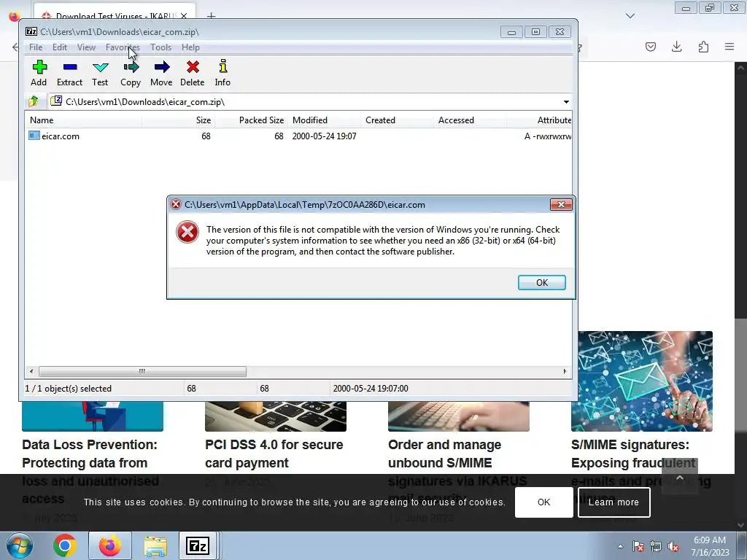Viewport: 747px width, 560px height.
Task: Open the Tools menu in 7-Zip
Action: (160, 47)
